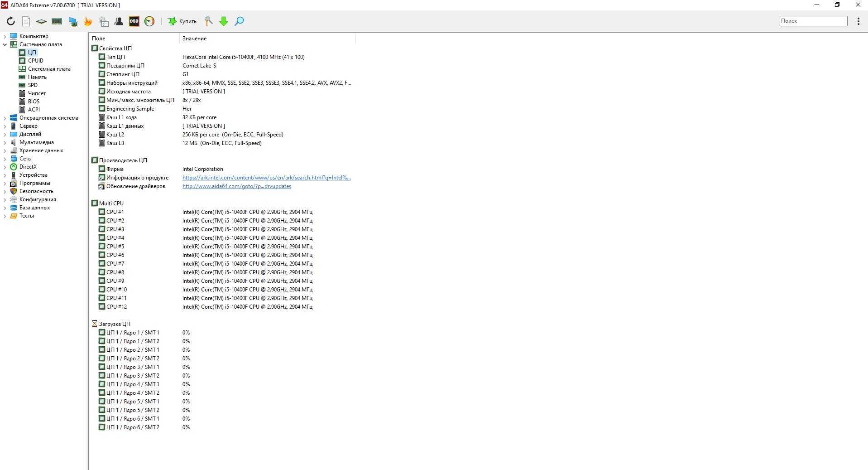Viewport: 868px width, 470px height.
Task: Click into the Поиск search field
Action: [x=813, y=21]
